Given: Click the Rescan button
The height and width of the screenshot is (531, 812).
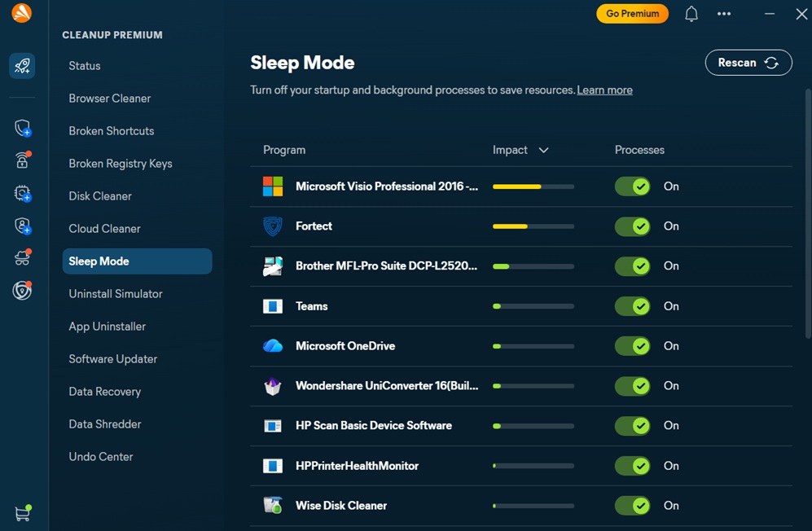Looking at the screenshot, I should pos(748,63).
